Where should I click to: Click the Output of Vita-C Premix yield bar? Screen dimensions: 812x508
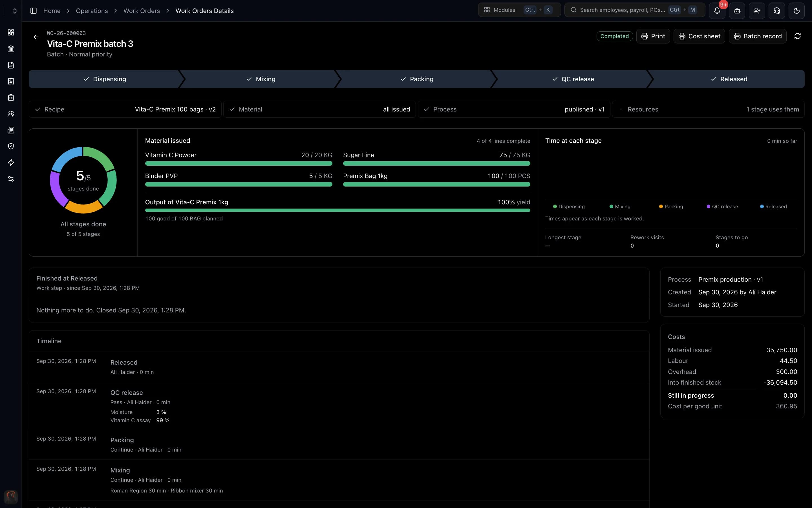coord(337,210)
